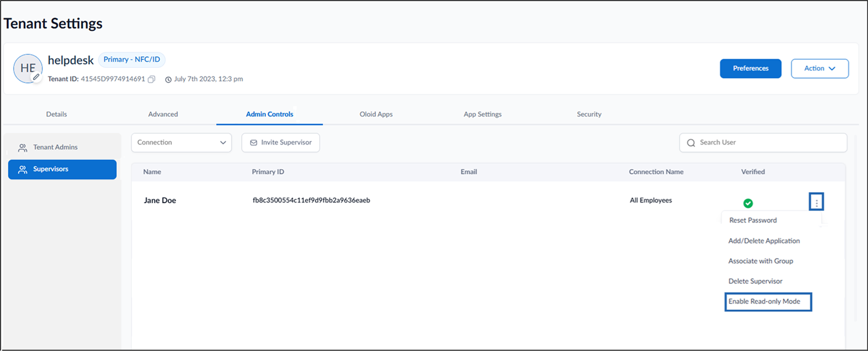Open the Security tab
This screenshot has height=351, width=868.
(x=589, y=114)
